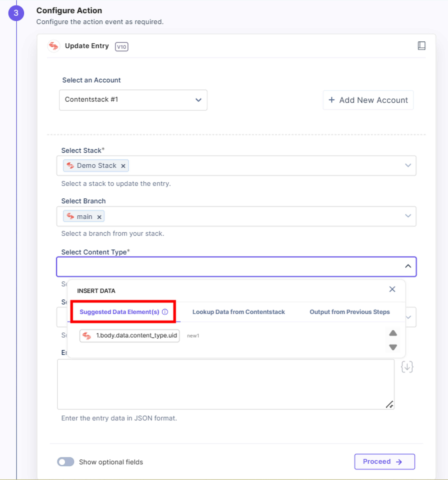Click the 'new1' value text
Screen dimensions: 448x480
coord(193,336)
